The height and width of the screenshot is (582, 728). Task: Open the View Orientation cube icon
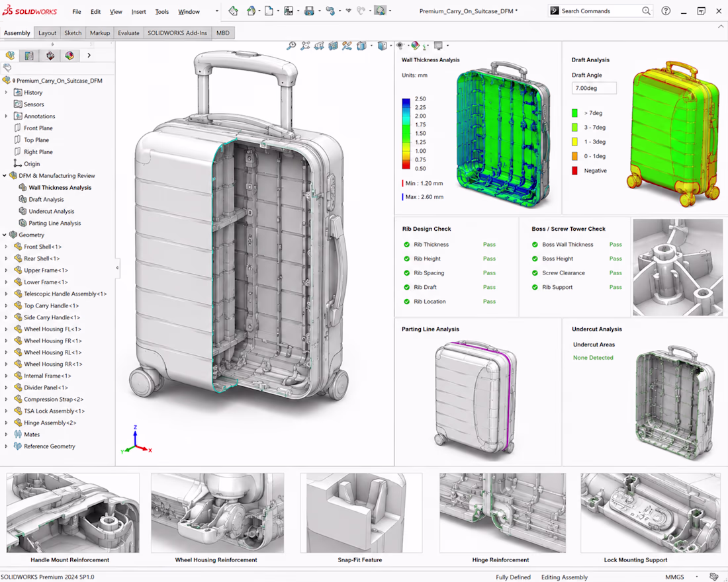click(x=361, y=46)
